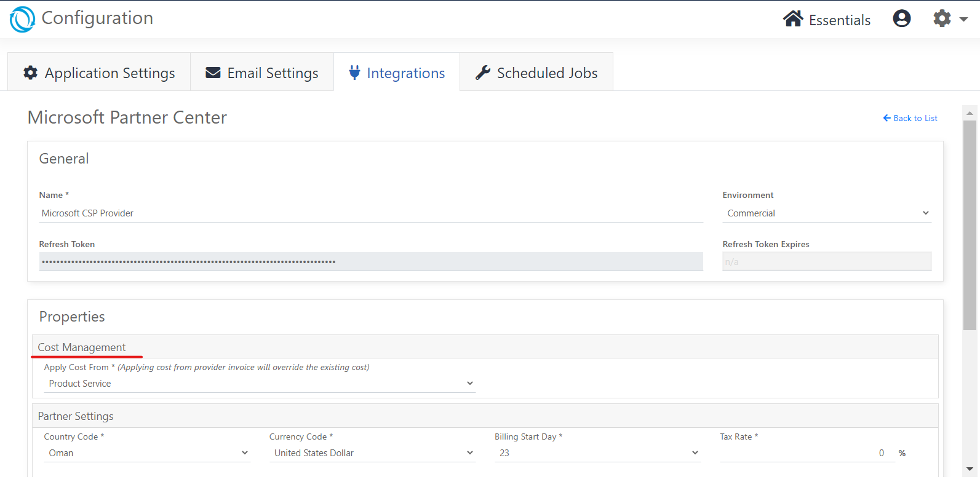Viewport: 980px width, 482px height.
Task: Click the Partner Settings section header
Action: [x=485, y=416]
